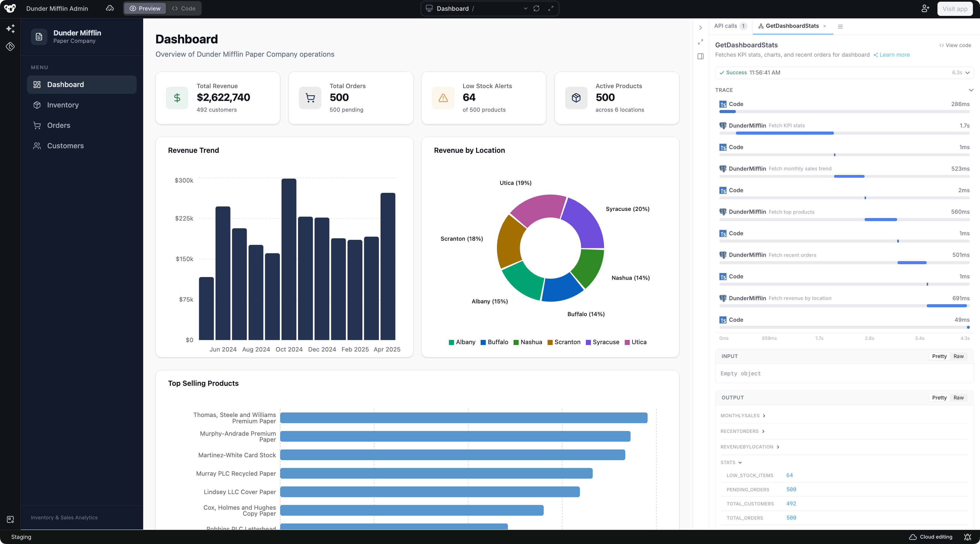Screen dimensions: 980x544
Task: Click the Apr 2025 revenue bar
Action: (x=388, y=266)
